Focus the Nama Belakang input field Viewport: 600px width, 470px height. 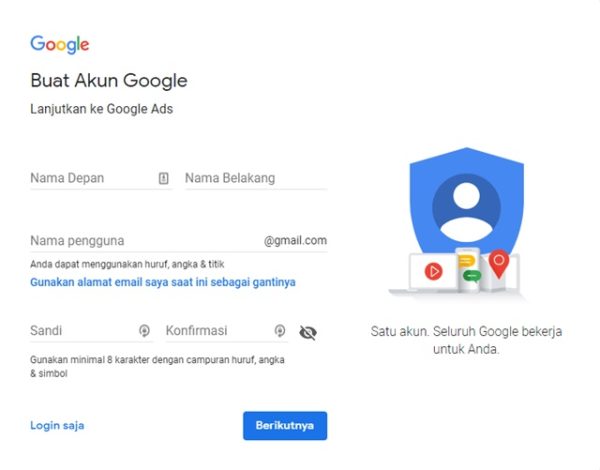pos(256,178)
